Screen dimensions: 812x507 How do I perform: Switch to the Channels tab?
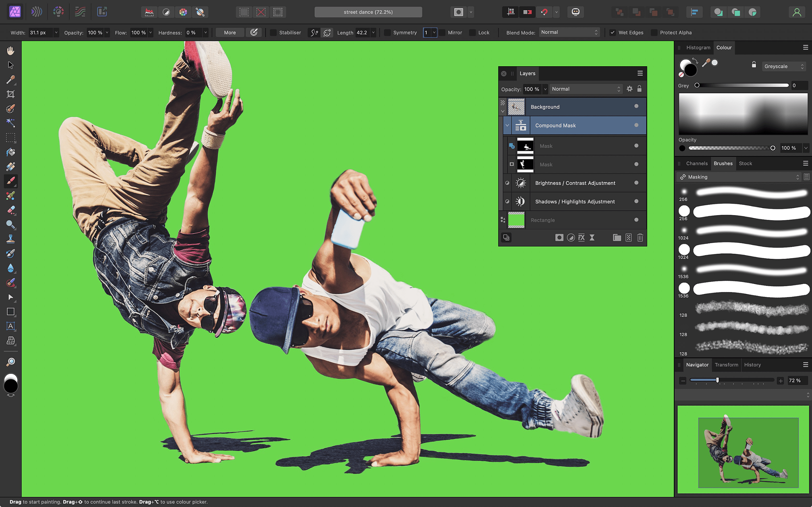[697, 163]
